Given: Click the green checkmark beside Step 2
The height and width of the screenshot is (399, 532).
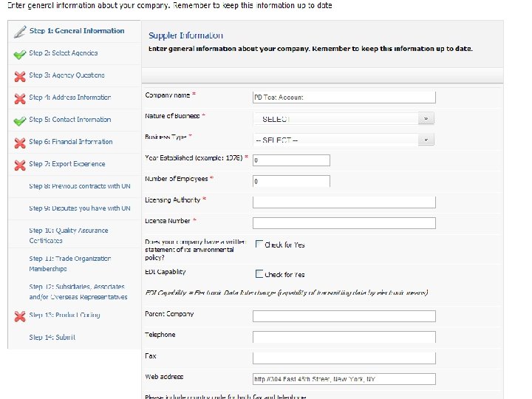Looking at the screenshot, I should click(20, 54).
